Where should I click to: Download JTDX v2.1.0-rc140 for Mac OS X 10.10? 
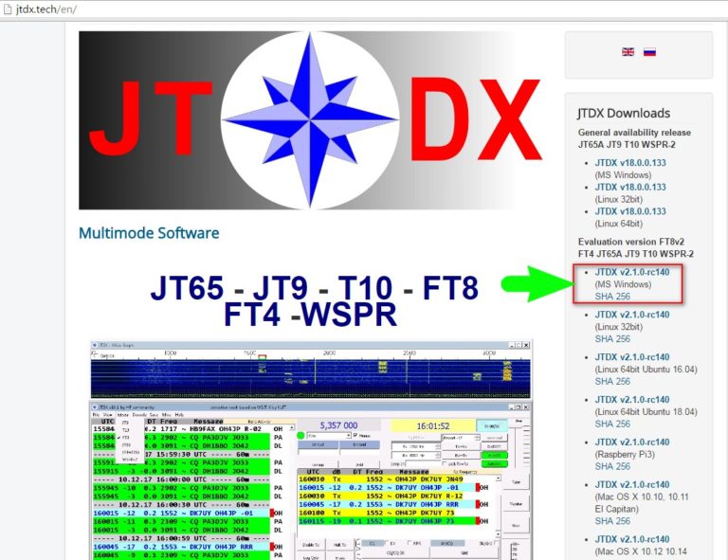tap(632, 485)
